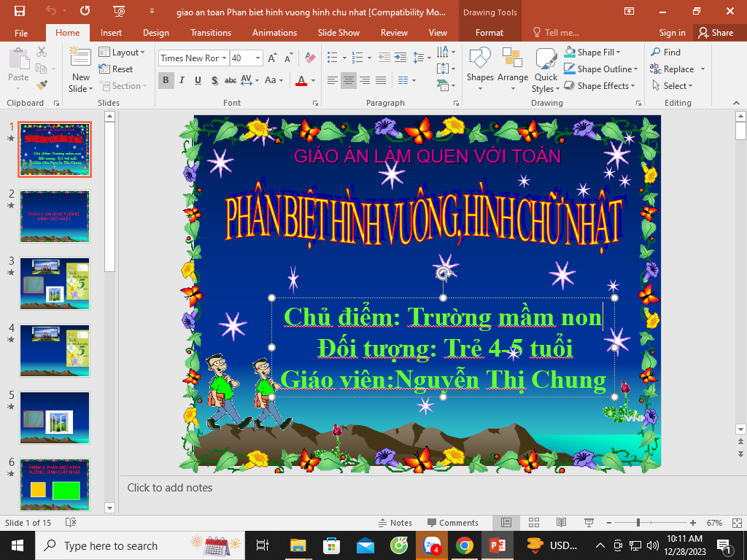Switch to Reading View in status bar
The image size is (747, 560).
[561, 523]
